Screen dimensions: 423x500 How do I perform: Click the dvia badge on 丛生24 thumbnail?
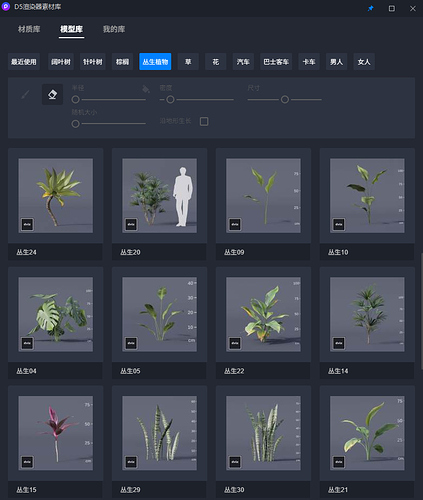click(x=27, y=224)
